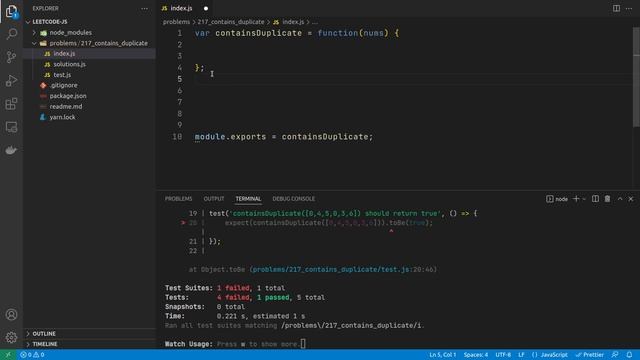Image resolution: width=640 pixels, height=360 pixels.
Task: Open Explorer views and more actions menu
Action: click(144, 8)
